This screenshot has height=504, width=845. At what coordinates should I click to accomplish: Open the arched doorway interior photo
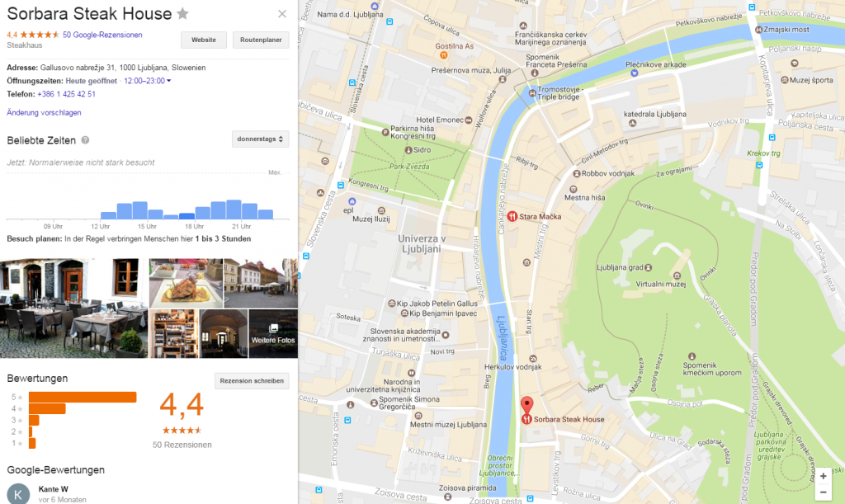224,334
